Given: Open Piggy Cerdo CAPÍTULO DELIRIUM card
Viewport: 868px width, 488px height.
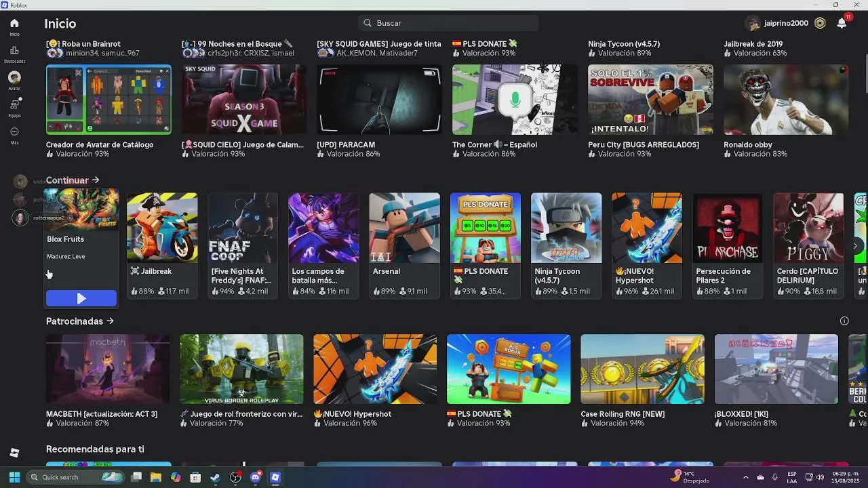Looking at the screenshot, I should (808, 245).
